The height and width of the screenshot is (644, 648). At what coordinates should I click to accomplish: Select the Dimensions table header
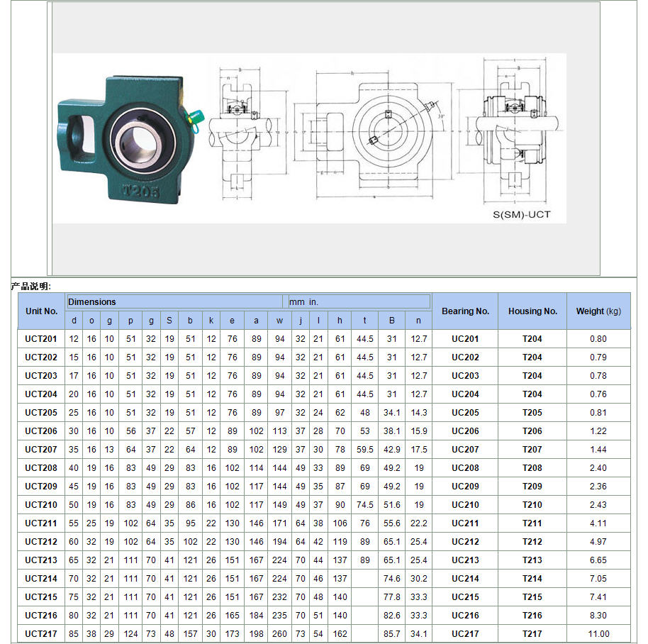click(x=92, y=301)
